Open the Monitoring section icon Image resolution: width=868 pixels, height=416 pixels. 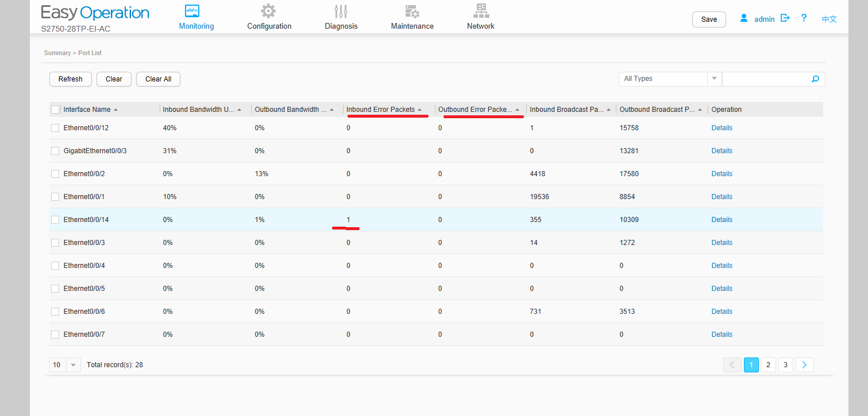pyautogui.click(x=192, y=11)
